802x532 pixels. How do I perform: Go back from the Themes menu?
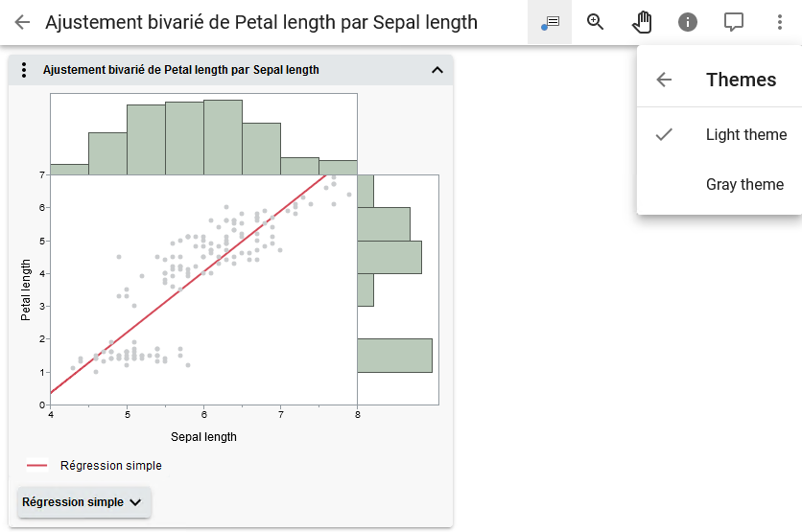(x=664, y=80)
